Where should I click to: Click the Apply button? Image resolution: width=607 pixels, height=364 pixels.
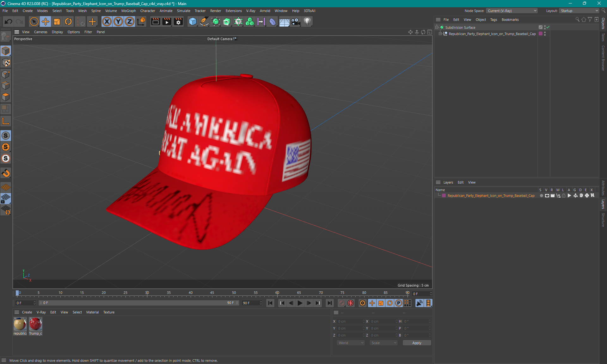tap(417, 343)
